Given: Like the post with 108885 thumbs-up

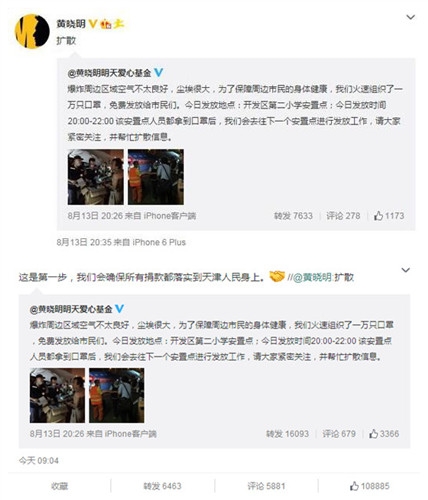Looking at the screenshot, I should (369, 486).
